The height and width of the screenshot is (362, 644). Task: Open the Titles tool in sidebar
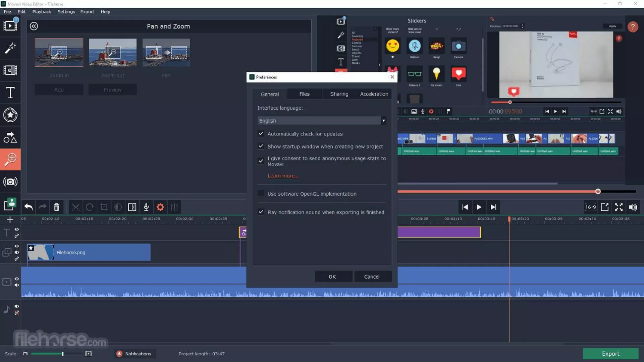pyautogui.click(x=10, y=93)
